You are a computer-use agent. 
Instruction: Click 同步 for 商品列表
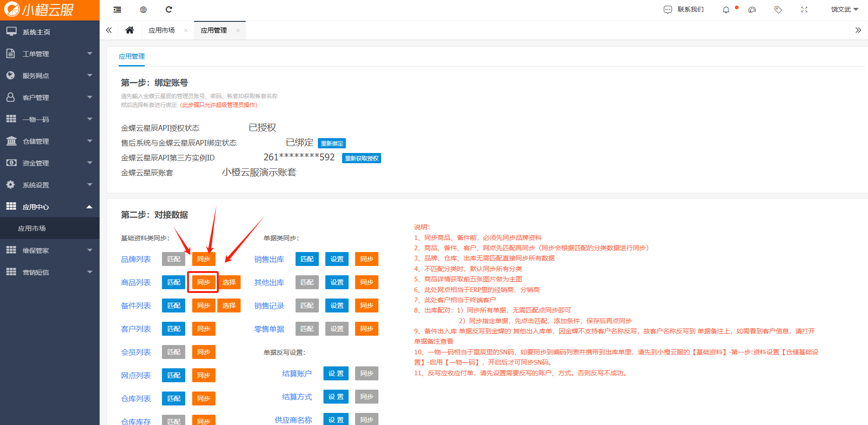(x=203, y=282)
